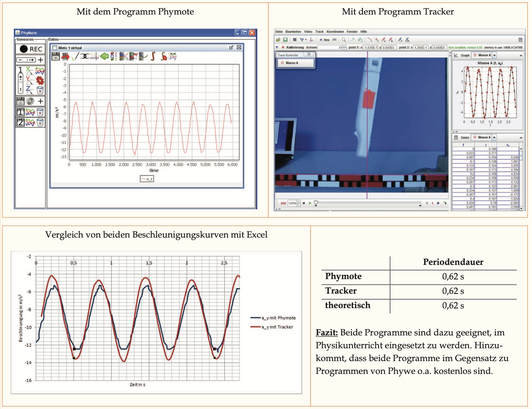Click the open file folder icon in Tracker

tap(278, 40)
